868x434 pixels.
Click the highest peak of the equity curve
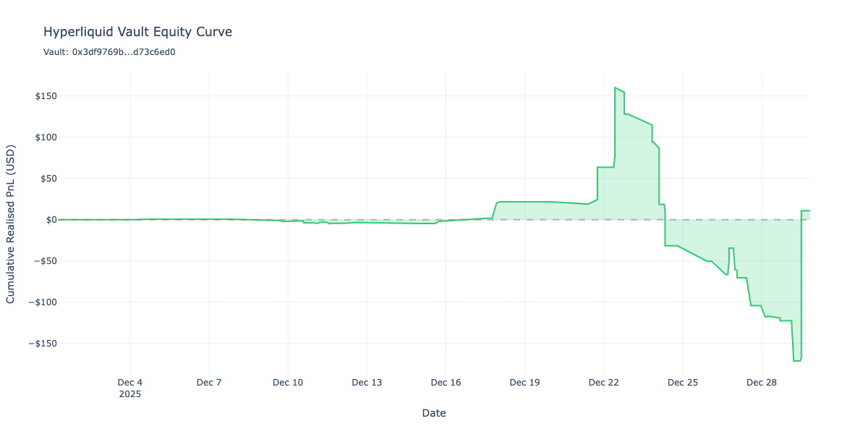coord(615,88)
